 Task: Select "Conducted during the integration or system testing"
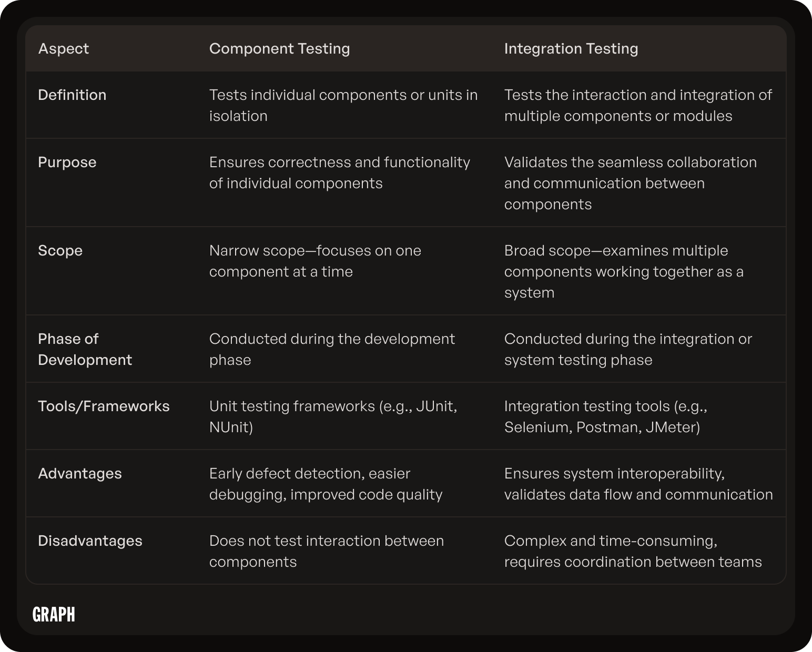(x=628, y=349)
